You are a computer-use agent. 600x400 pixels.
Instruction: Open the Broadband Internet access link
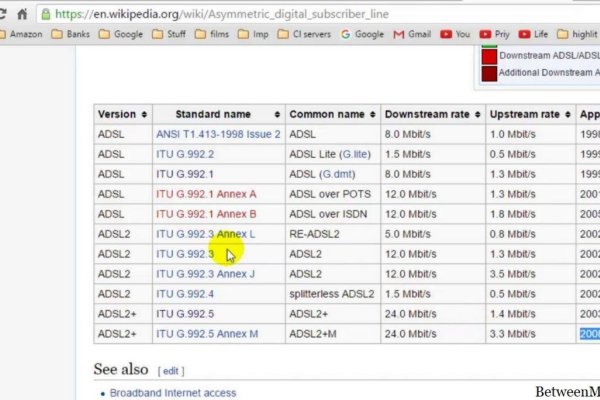click(x=173, y=393)
